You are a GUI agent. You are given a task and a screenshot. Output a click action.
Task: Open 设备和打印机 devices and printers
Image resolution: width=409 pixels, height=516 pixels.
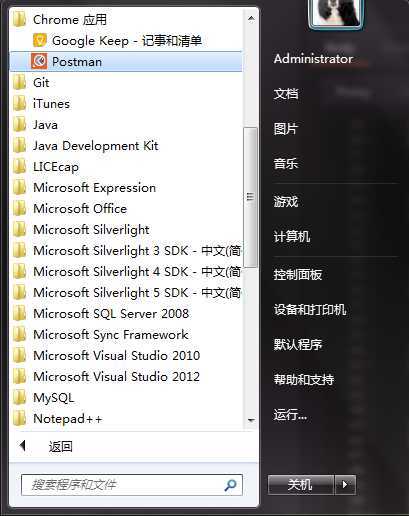(x=310, y=309)
